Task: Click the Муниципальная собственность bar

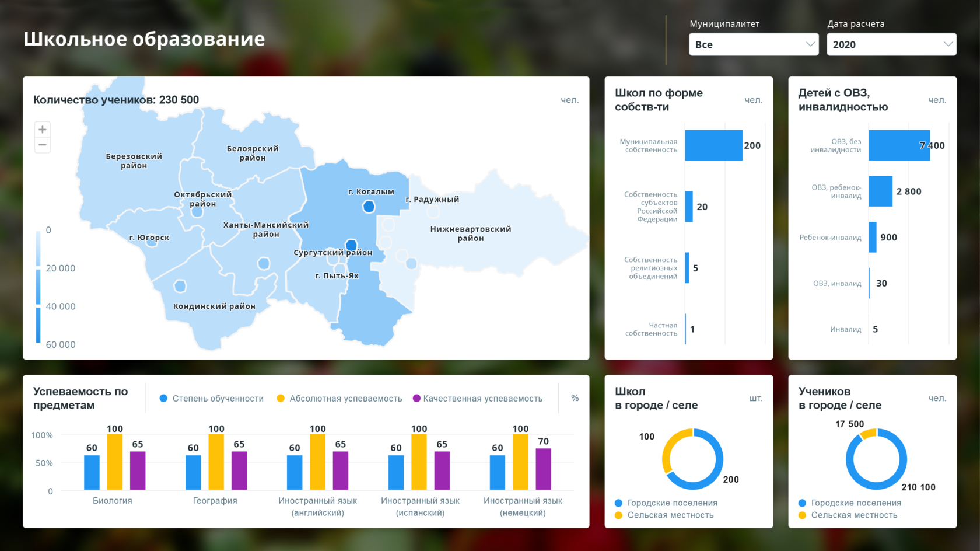Action: click(713, 145)
